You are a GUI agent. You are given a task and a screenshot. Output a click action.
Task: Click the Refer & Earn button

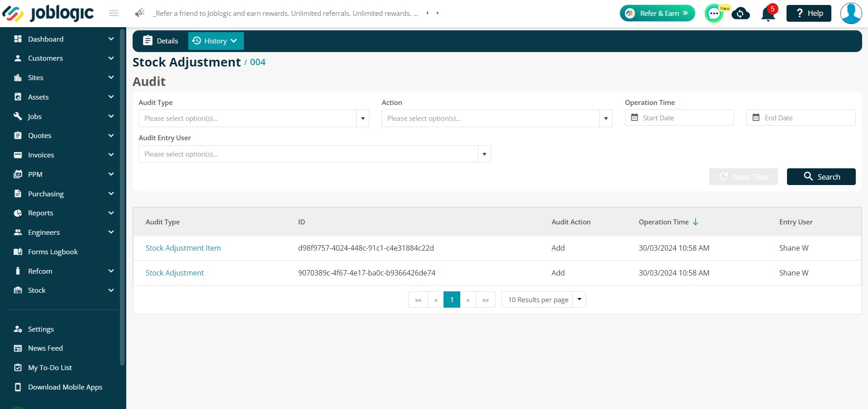[657, 13]
